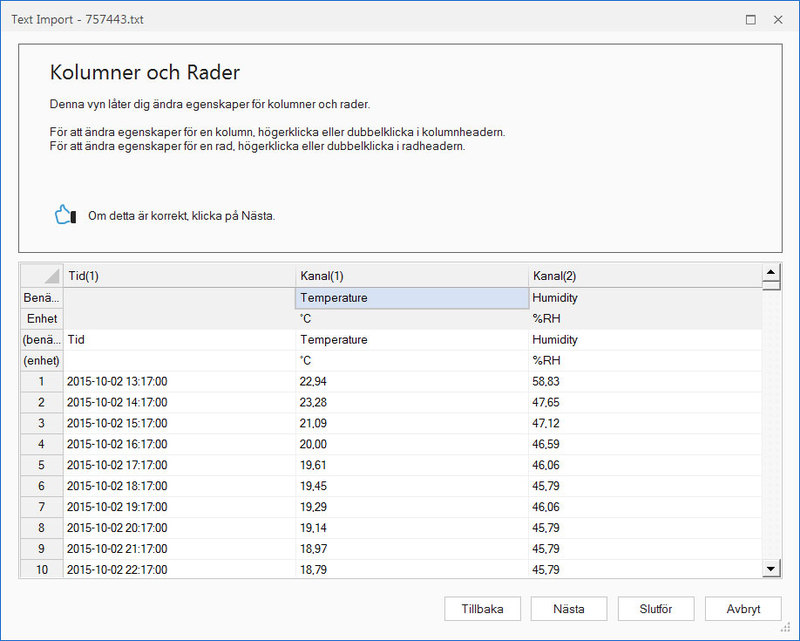This screenshot has width=800, height=641.
Task: Select row header number 5
Action: [x=42, y=465]
